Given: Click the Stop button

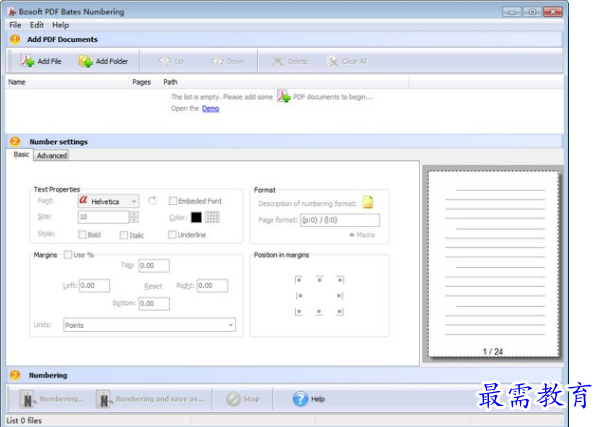Looking at the screenshot, I should click(243, 399).
